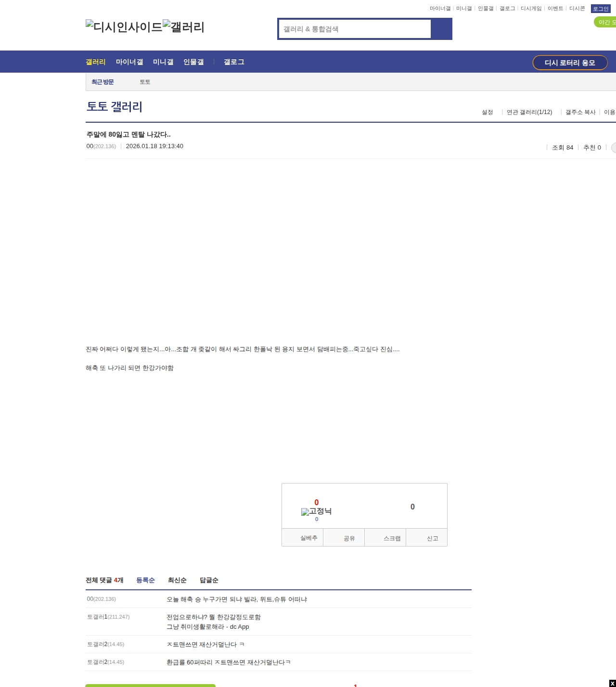Image resolution: width=616 pixels, height=687 pixels.
Task: Click the 갤러리 logo image beside 디시인사이드
Action: tap(183, 27)
